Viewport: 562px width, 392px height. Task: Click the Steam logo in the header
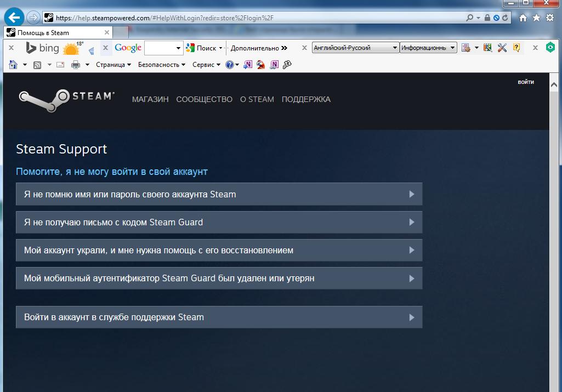[66, 99]
